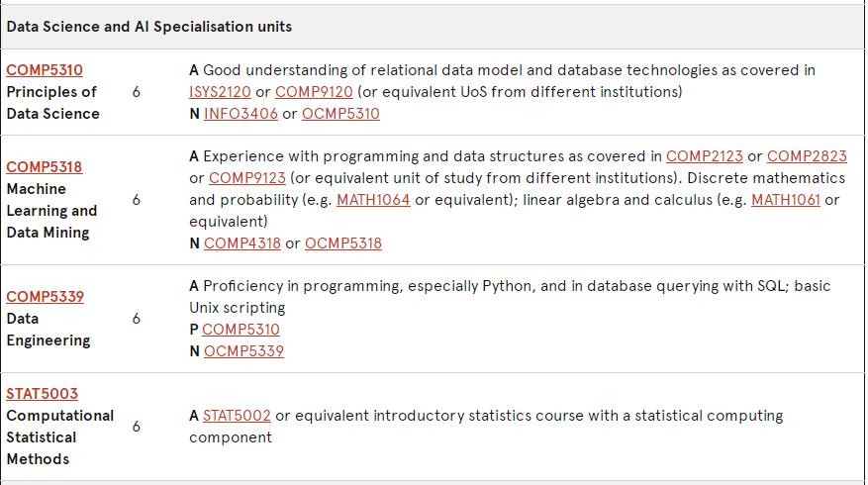Open the MATH1064 discrete mathematics link
This screenshot has width=868, height=485.
pos(373,200)
